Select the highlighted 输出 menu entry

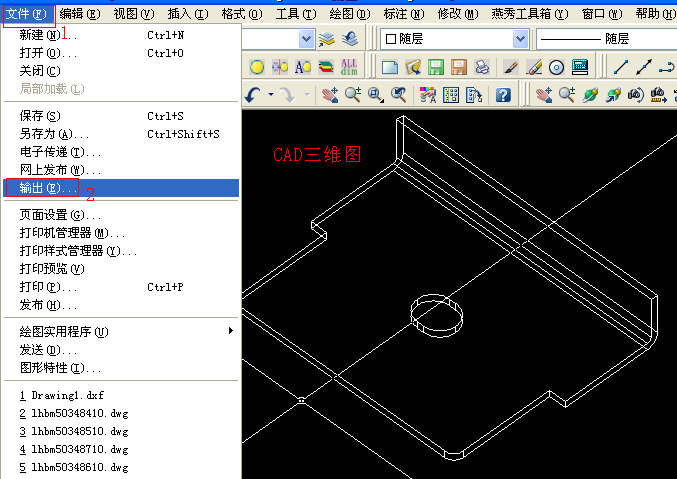click(x=121, y=188)
